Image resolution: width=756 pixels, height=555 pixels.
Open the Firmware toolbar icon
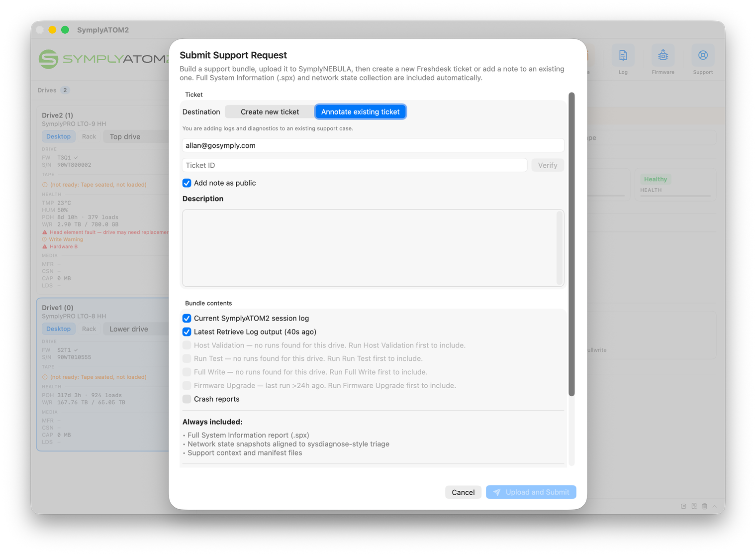pyautogui.click(x=663, y=55)
